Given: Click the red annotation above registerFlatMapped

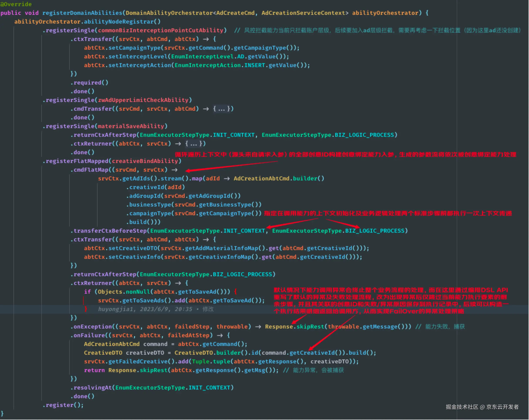Looking at the screenshot, I should (x=345, y=155).
